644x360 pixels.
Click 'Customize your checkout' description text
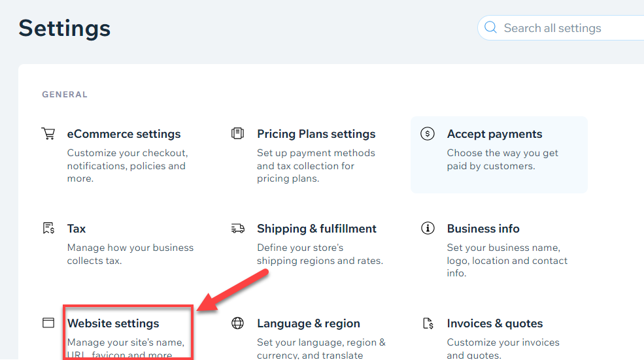(127, 165)
